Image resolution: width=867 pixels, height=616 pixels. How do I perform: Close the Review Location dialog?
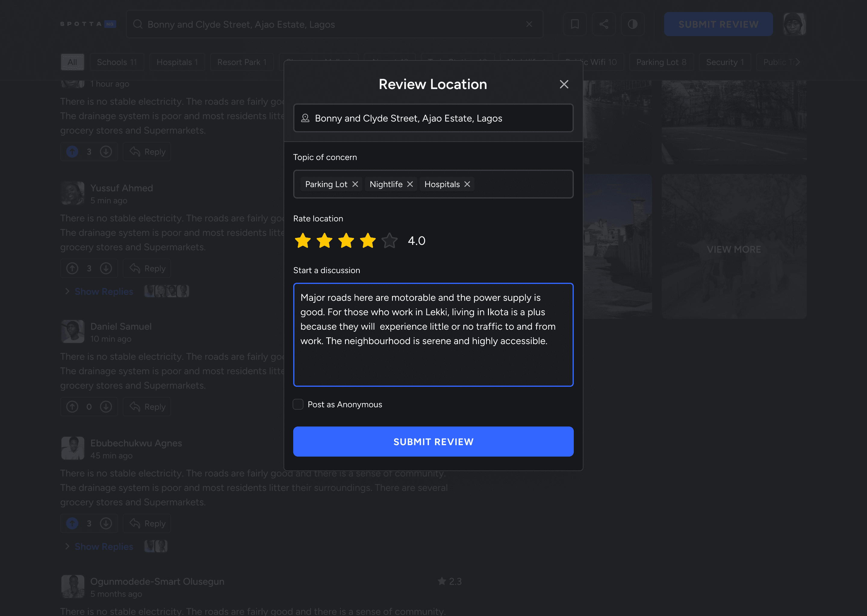pos(564,84)
